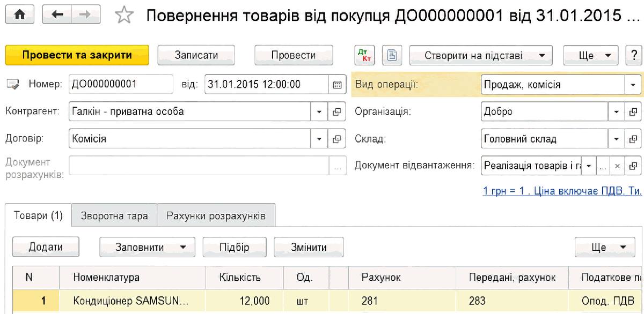Select Рахунок cell 281
The image size is (644, 314).
402,301
